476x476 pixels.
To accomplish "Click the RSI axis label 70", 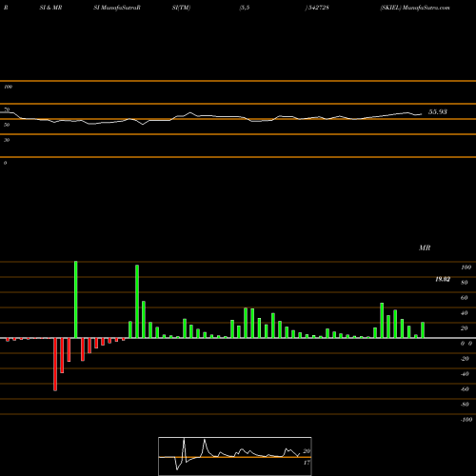I will pyautogui.click(x=7, y=109).
